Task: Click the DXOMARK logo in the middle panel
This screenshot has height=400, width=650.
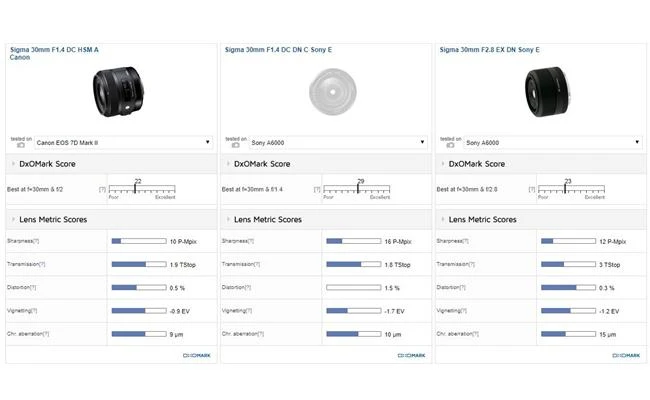Action: pos(411,355)
